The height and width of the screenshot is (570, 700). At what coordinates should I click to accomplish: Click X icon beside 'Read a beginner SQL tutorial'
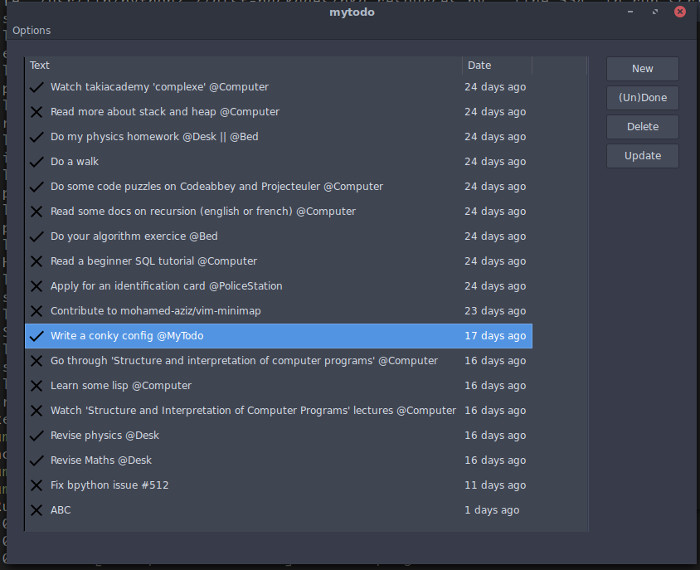(37, 261)
